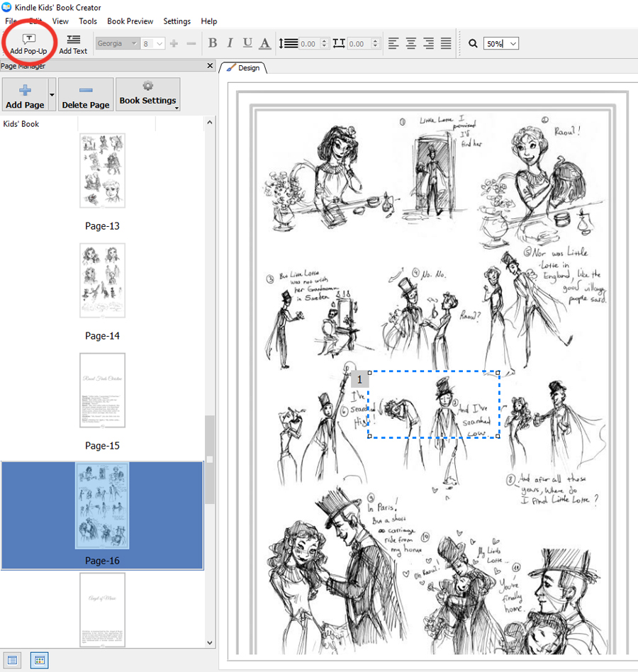
Task: Click the page list scroll-down arrow
Action: (210, 642)
